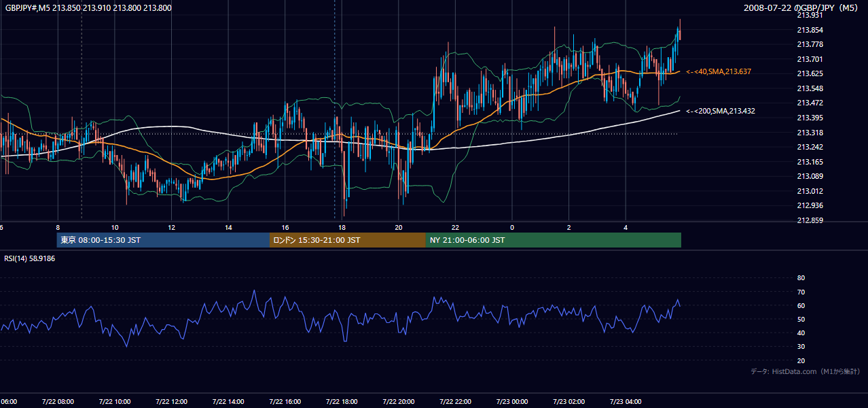This screenshot has height=408, width=868.
Task: Click the 7/22 08:00 time axis label
Action: (x=58, y=402)
